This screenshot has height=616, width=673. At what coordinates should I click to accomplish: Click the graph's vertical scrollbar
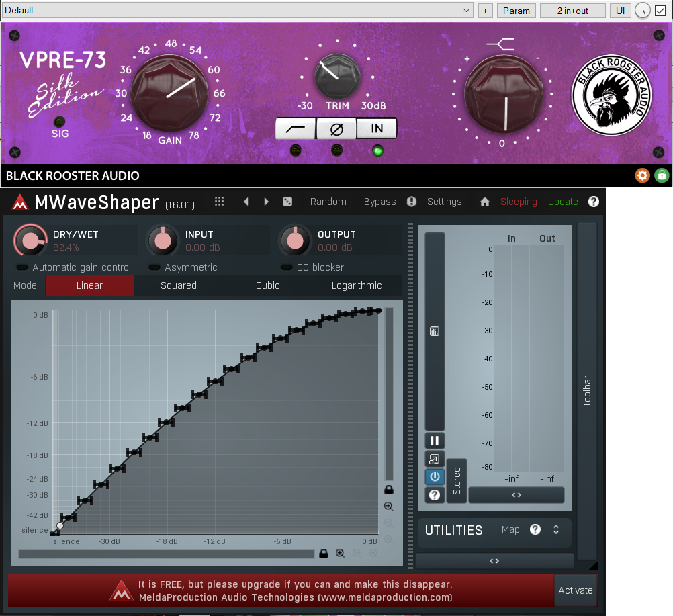coord(390,394)
